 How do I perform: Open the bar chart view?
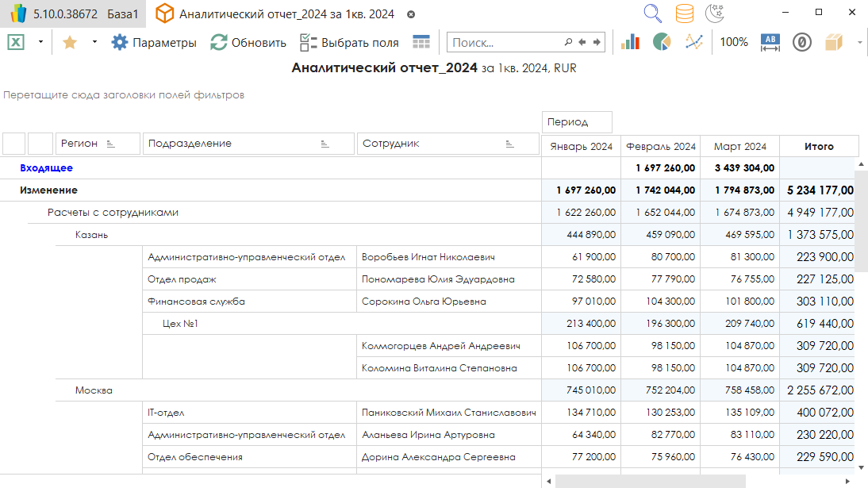point(630,42)
